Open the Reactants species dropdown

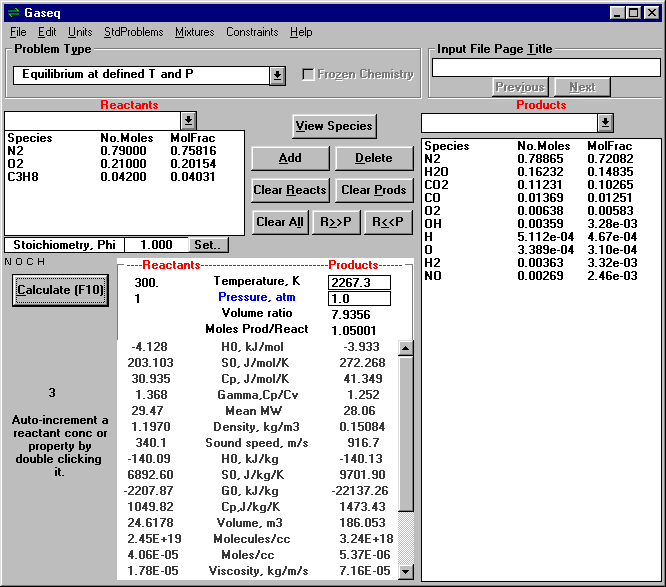click(x=188, y=121)
